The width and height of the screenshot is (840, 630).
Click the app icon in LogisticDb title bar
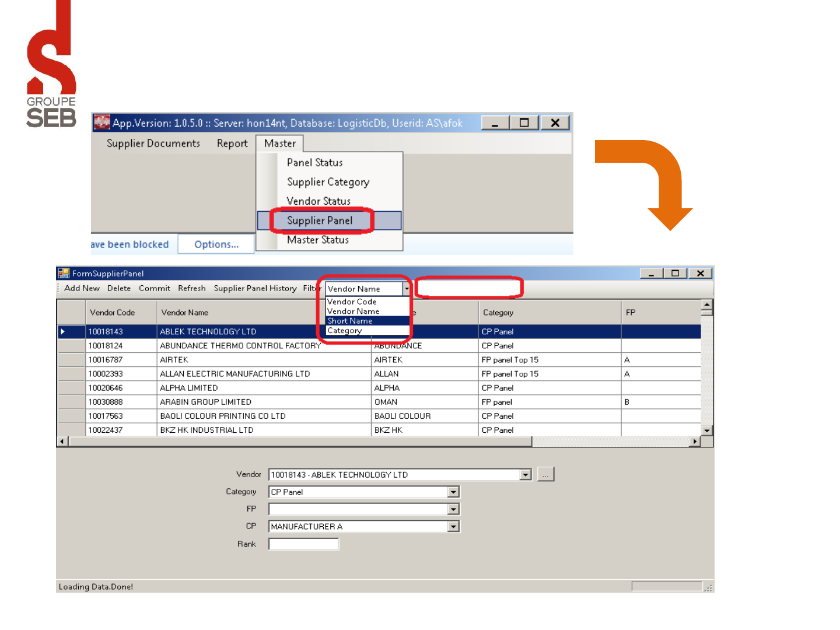click(102, 123)
